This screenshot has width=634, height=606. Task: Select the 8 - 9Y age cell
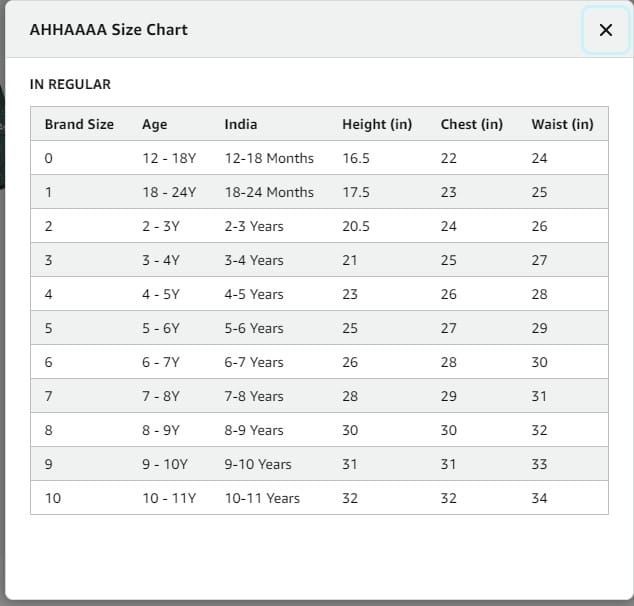161,430
